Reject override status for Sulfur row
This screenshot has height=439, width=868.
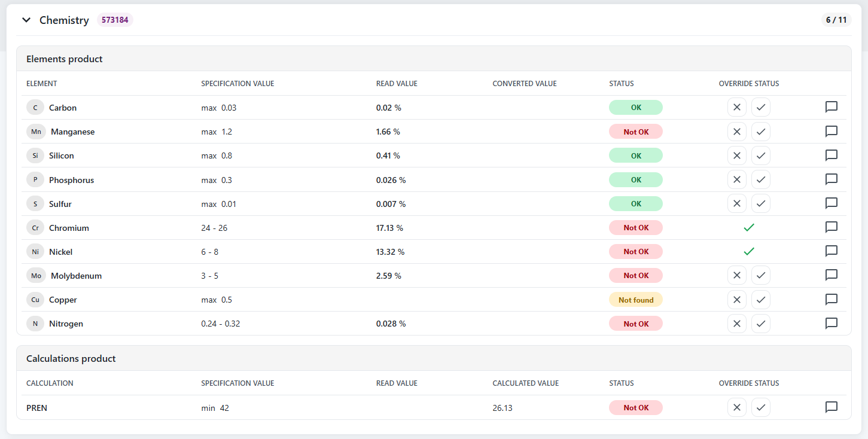click(737, 203)
